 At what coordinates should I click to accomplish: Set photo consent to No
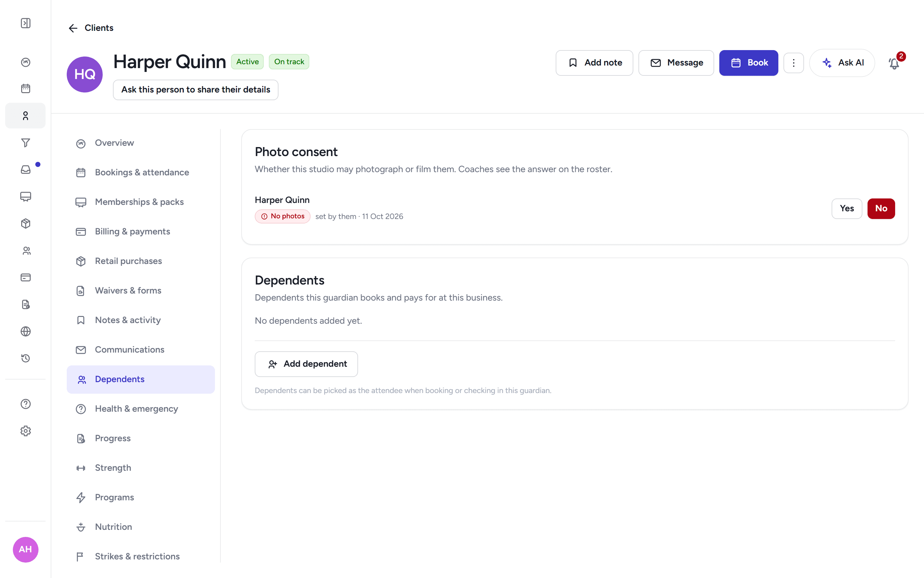(x=881, y=208)
